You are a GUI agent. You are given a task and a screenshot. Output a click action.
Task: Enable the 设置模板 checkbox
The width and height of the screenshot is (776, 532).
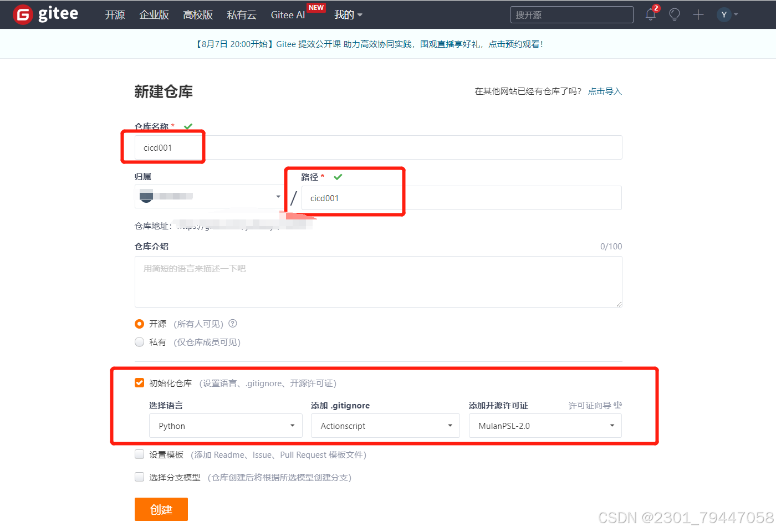pos(139,454)
